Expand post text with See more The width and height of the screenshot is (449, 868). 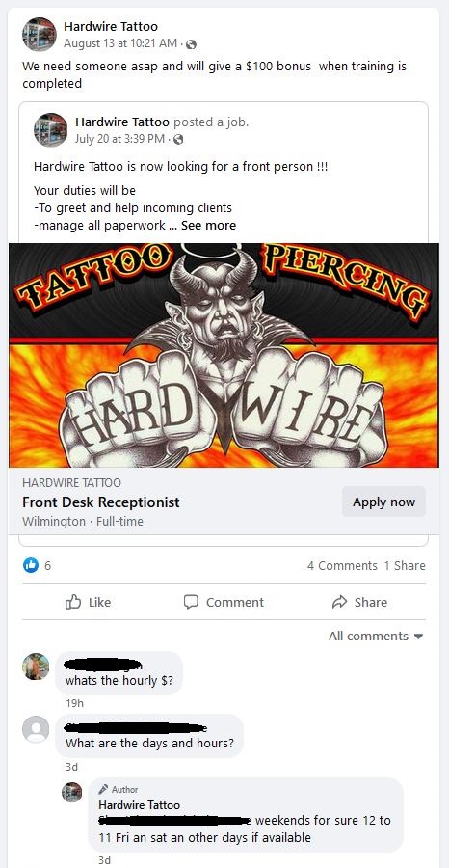[208, 226]
